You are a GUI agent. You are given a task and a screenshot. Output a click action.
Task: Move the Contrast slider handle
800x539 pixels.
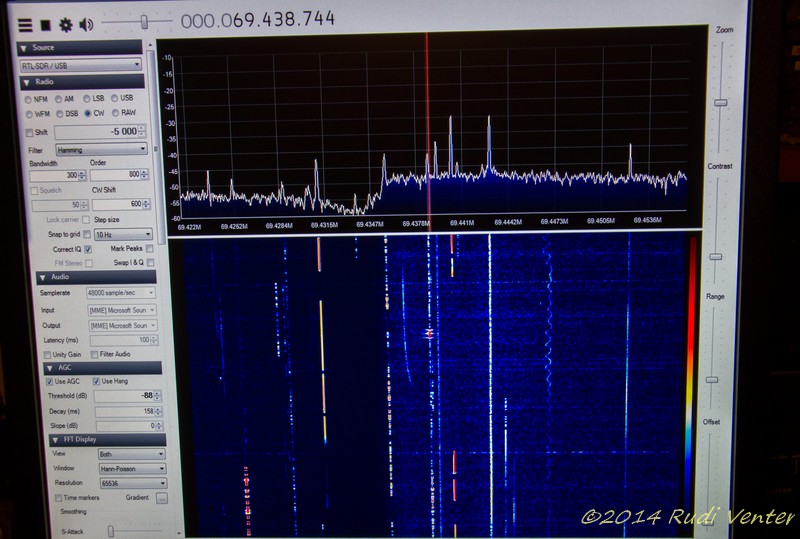[x=716, y=257]
